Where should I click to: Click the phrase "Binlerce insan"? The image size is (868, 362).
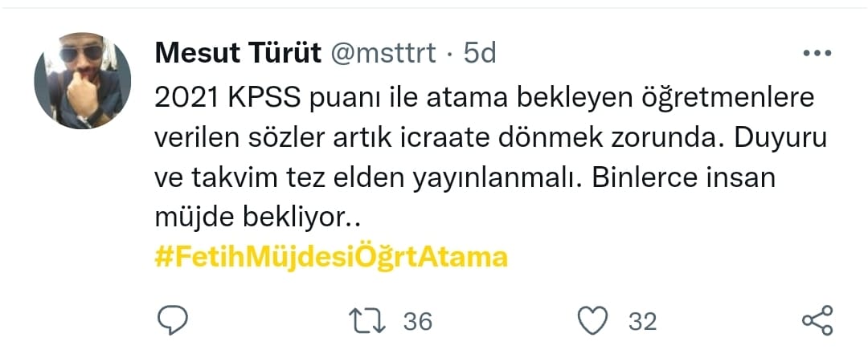[x=683, y=179]
